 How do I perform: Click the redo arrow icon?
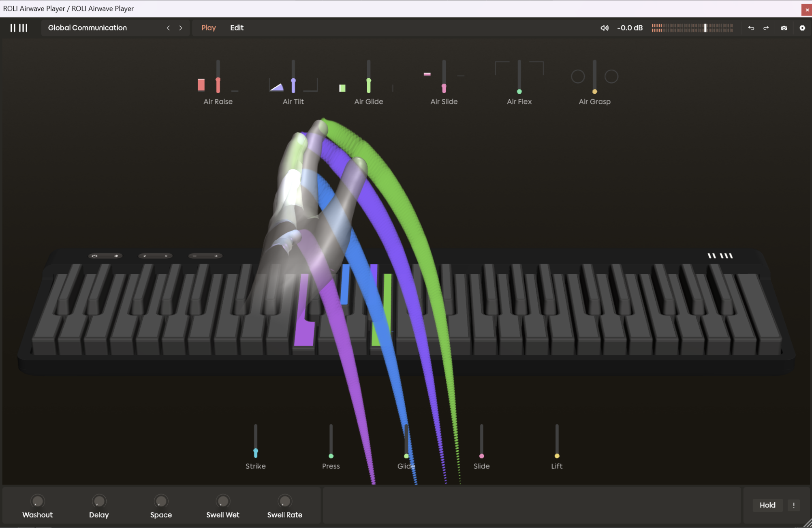point(766,28)
